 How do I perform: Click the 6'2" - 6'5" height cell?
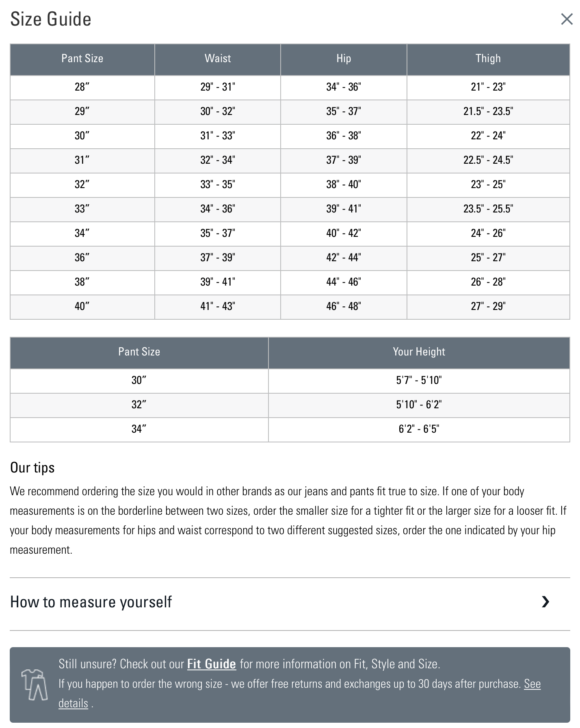(x=419, y=429)
